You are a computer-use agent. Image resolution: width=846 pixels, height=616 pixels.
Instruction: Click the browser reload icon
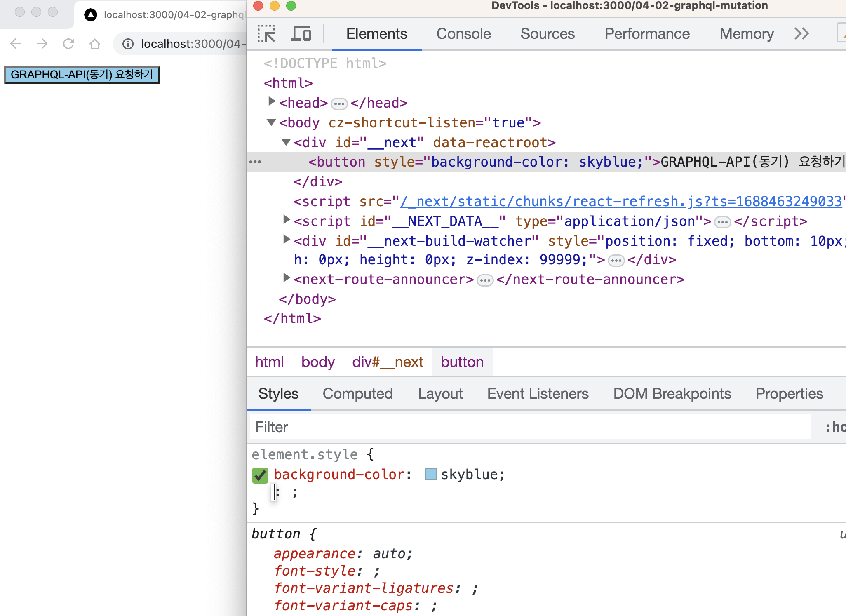pos(68,44)
